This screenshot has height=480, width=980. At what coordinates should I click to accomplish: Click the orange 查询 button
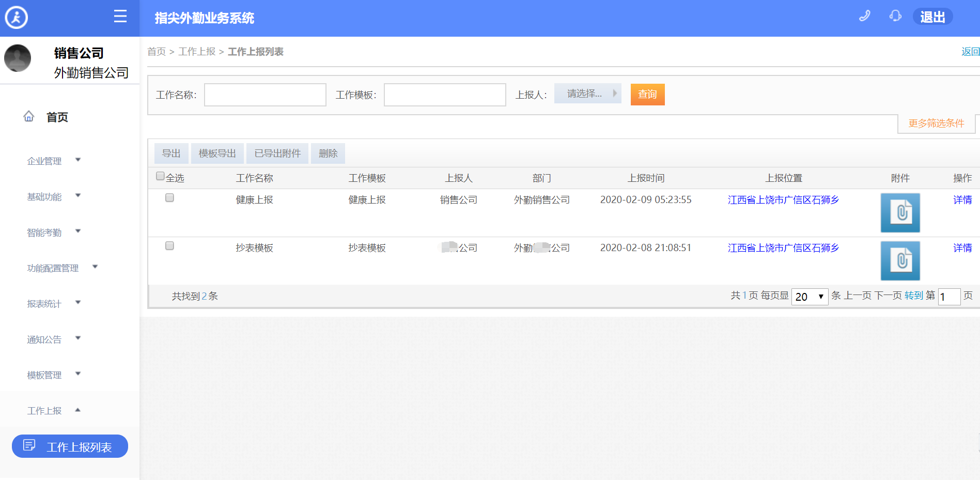pyautogui.click(x=647, y=95)
